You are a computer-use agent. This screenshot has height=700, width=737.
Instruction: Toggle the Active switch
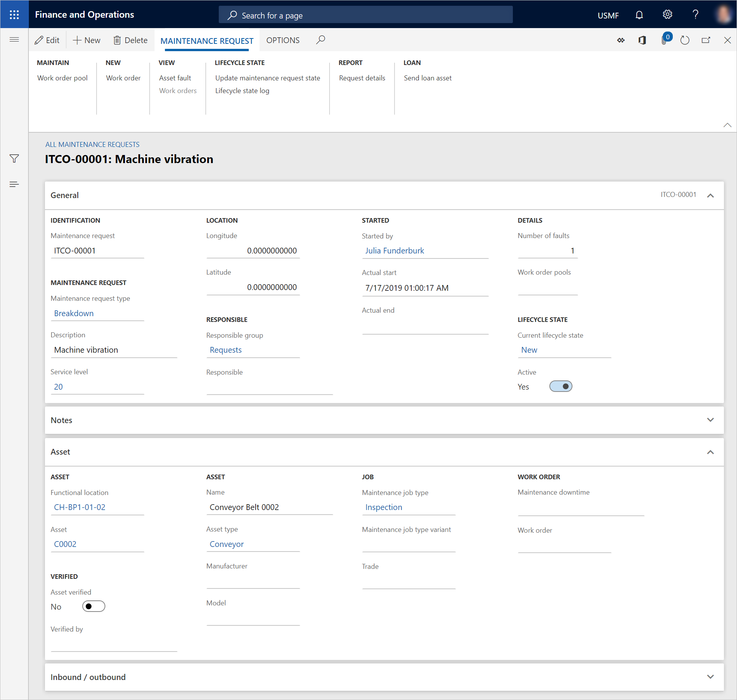coord(561,386)
